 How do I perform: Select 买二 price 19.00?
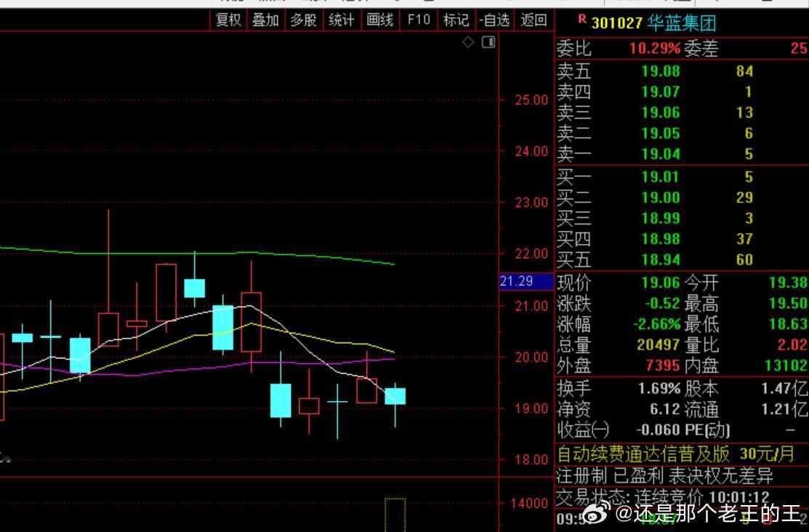[x=661, y=198]
